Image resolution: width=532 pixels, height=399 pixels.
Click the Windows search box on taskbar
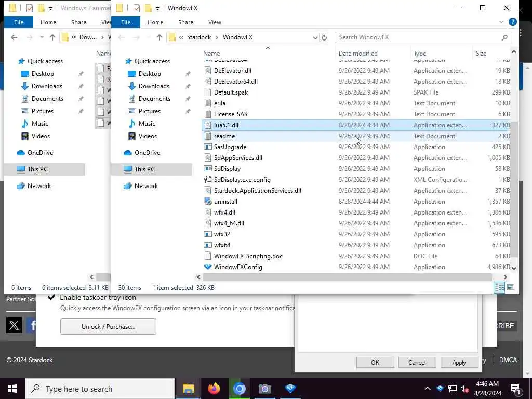click(100, 389)
